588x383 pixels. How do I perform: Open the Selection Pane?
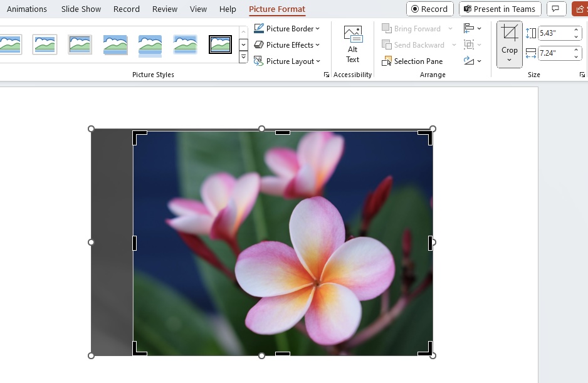[412, 61]
